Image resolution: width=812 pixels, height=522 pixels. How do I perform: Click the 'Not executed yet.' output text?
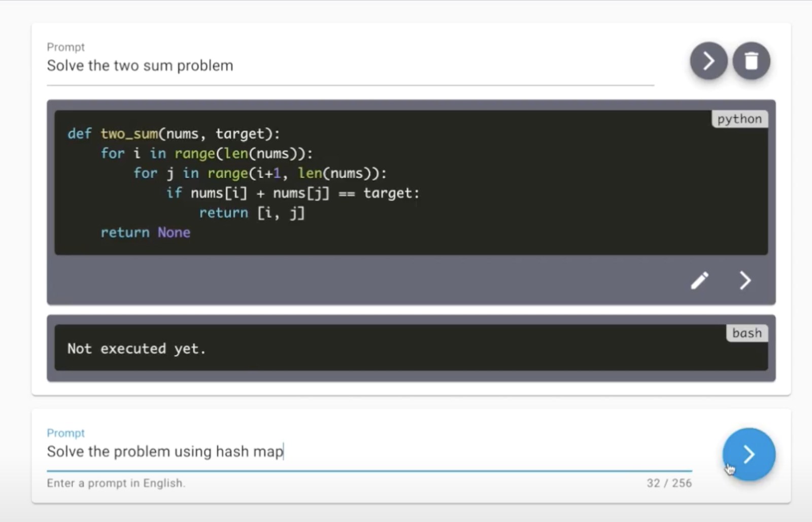[x=137, y=349]
